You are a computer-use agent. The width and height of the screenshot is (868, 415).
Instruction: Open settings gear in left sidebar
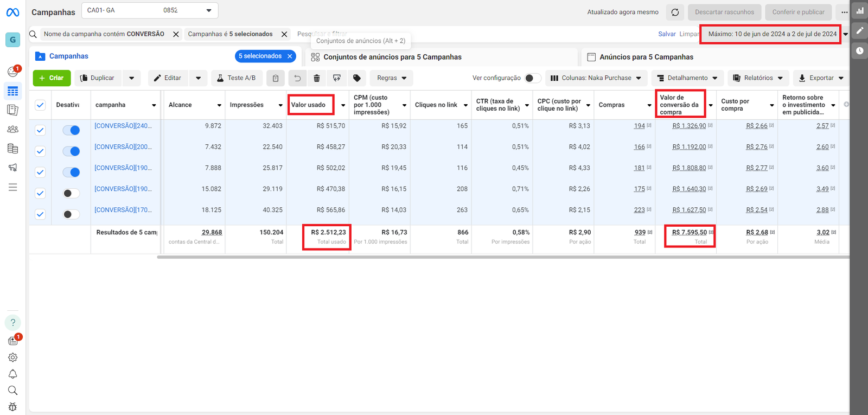12,357
